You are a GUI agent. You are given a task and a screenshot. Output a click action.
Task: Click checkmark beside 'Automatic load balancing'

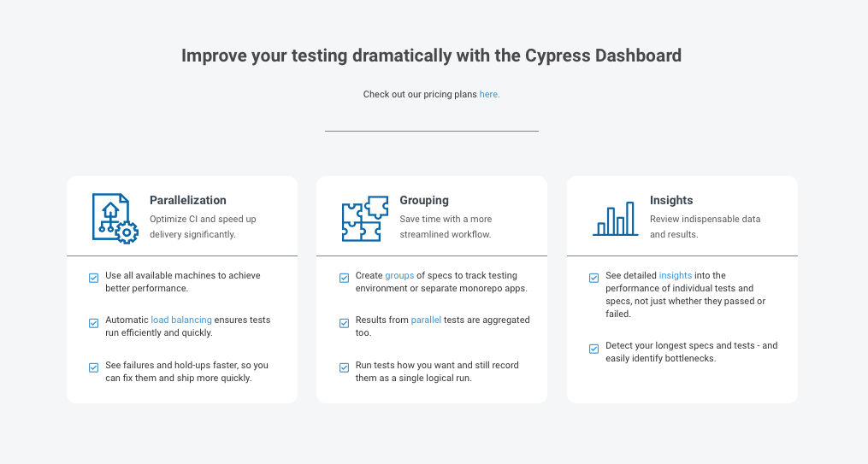pyautogui.click(x=93, y=323)
